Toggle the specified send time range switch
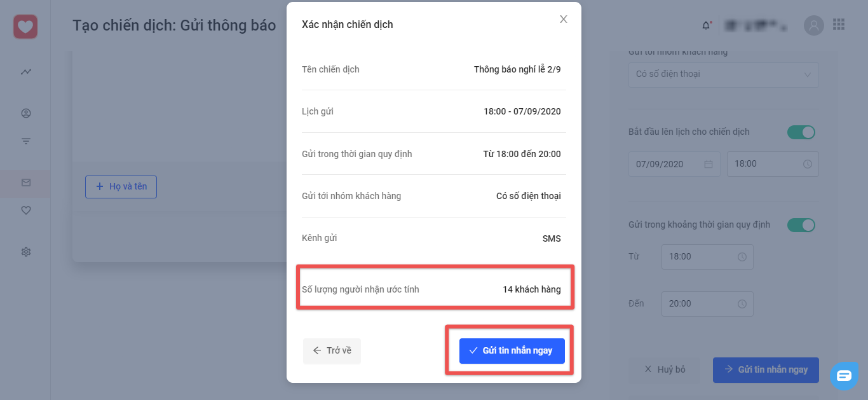The height and width of the screenshot is (400, 868). [801, 225]
